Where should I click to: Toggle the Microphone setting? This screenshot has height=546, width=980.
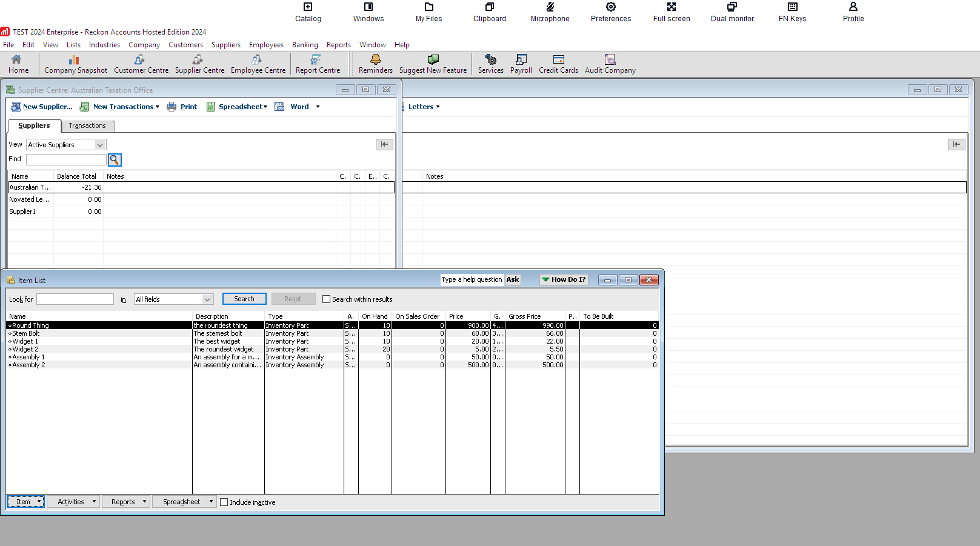pos(550,12)
